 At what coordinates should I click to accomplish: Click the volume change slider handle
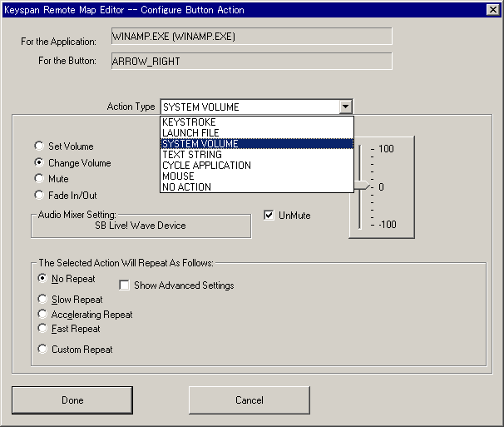(x=361, y=186)
